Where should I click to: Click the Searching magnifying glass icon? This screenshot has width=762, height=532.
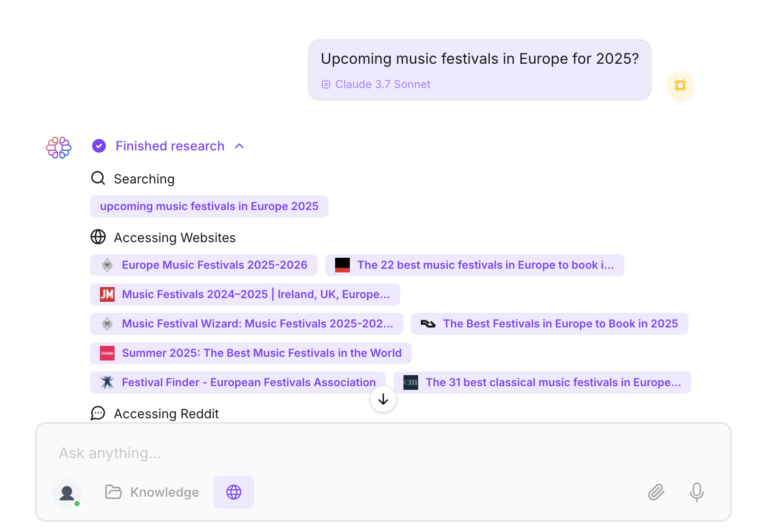pos(98,178)
